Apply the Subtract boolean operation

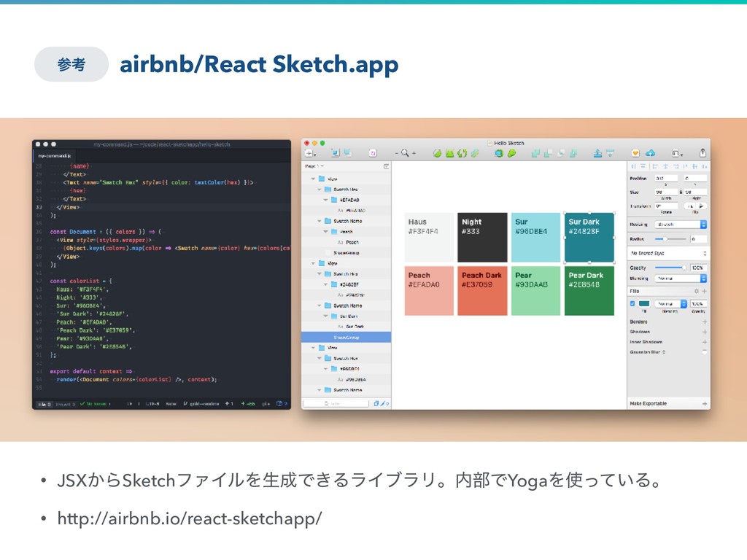pyautogui.click(x=548, y=153)
